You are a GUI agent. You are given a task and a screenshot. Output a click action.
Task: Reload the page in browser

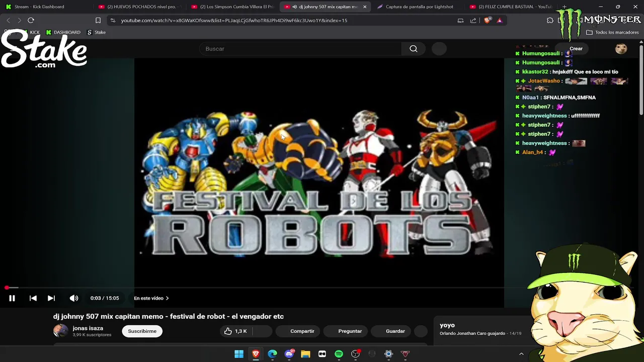(x=31, y=20)
